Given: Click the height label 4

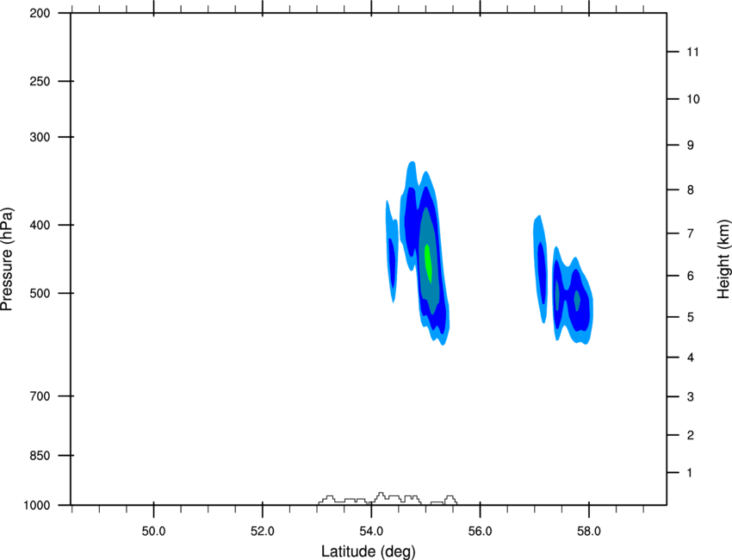Looking at the screenshot, I should [x=691, y=358].
